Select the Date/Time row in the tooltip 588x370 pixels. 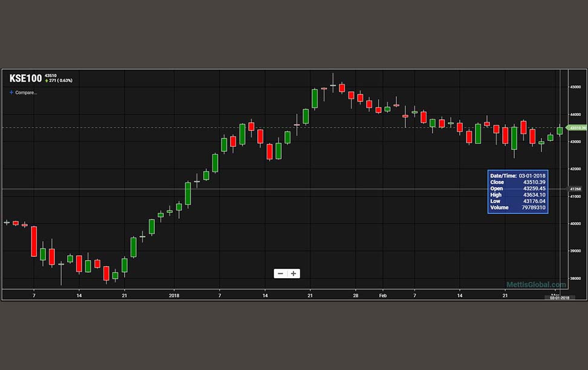[x=518, y=176]
